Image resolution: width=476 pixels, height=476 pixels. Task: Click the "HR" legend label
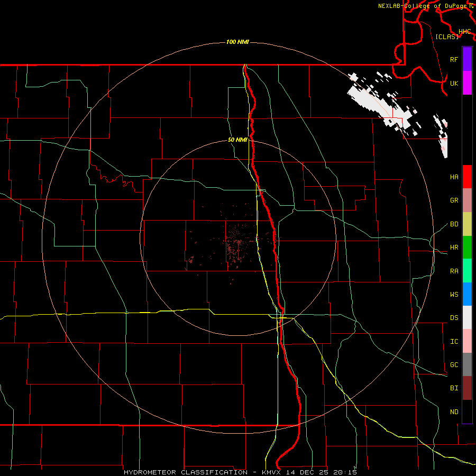tap(454, 248)
